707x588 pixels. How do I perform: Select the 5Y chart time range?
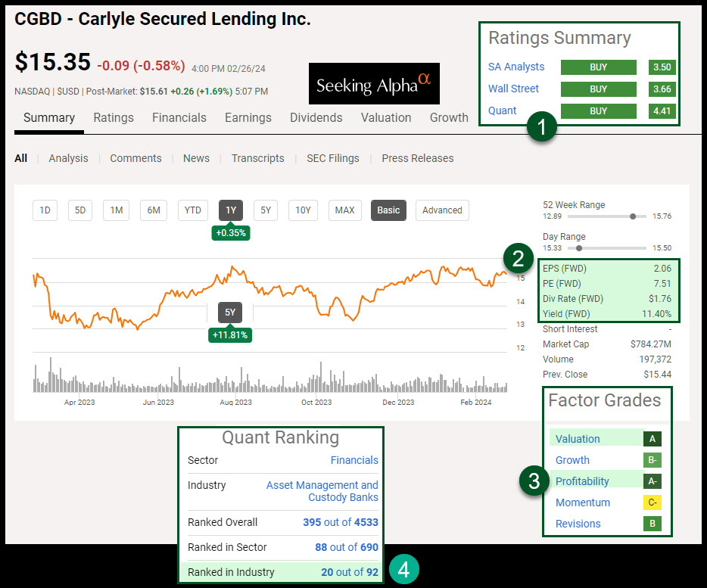click(x=266, y=210)
